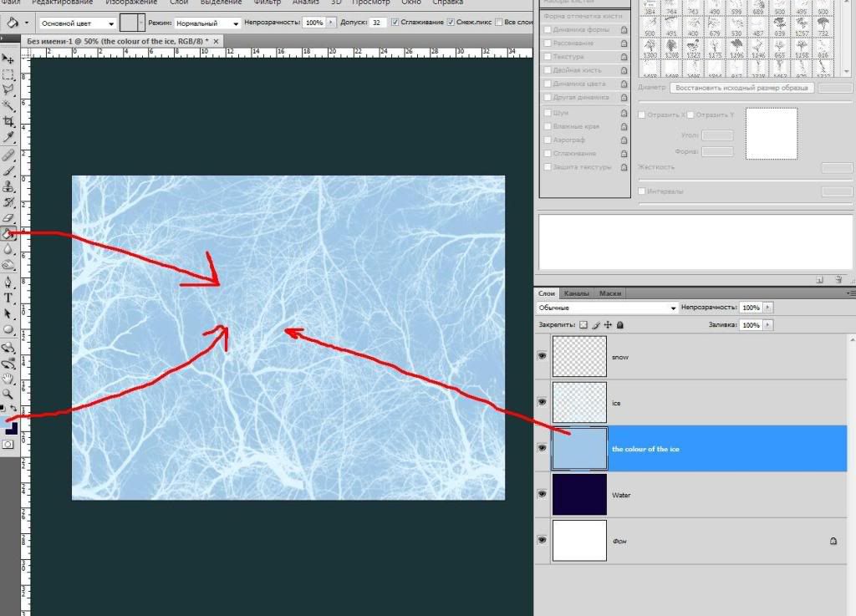Toggle the Смеж.пикс checkbox
Viewport: 856px width, 616px height.
pyautogui.click(x=451, y=23)
